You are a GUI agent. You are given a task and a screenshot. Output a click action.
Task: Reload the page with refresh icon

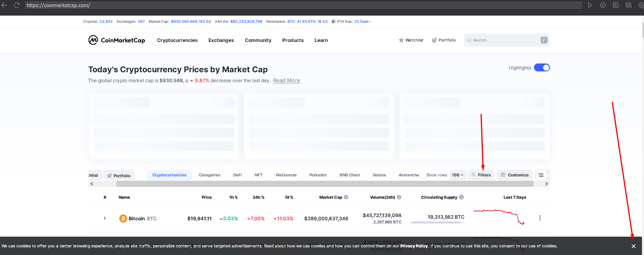point(17,5)
